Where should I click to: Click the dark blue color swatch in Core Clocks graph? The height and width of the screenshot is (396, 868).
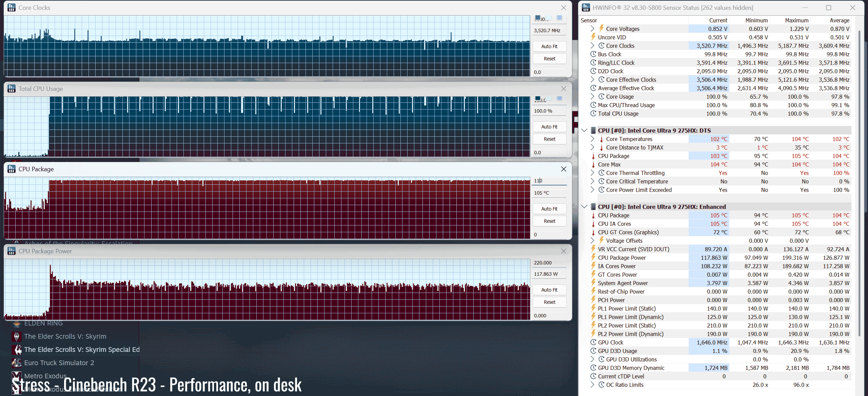[x=538, y=18]
